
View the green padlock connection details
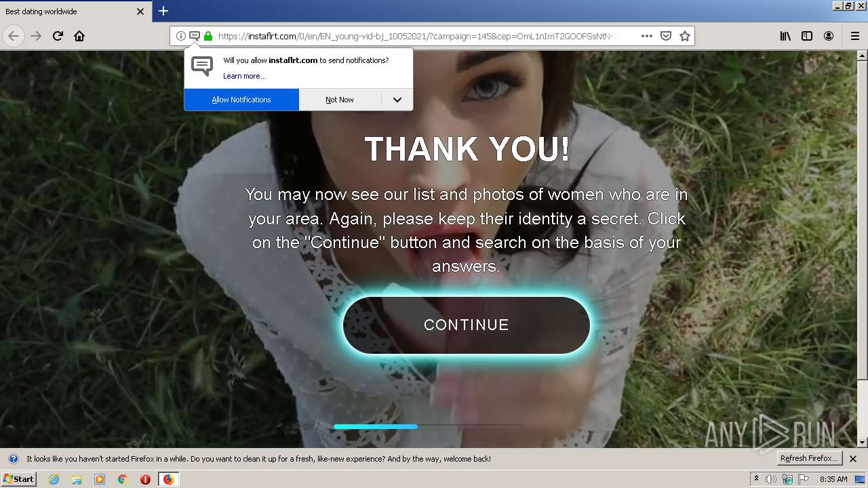point(208,36)
